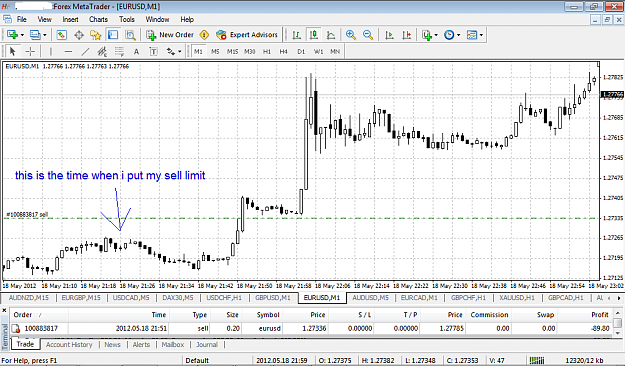Switch chart to M15 timeframe
The image size is (625, 366).
point(232,51)
